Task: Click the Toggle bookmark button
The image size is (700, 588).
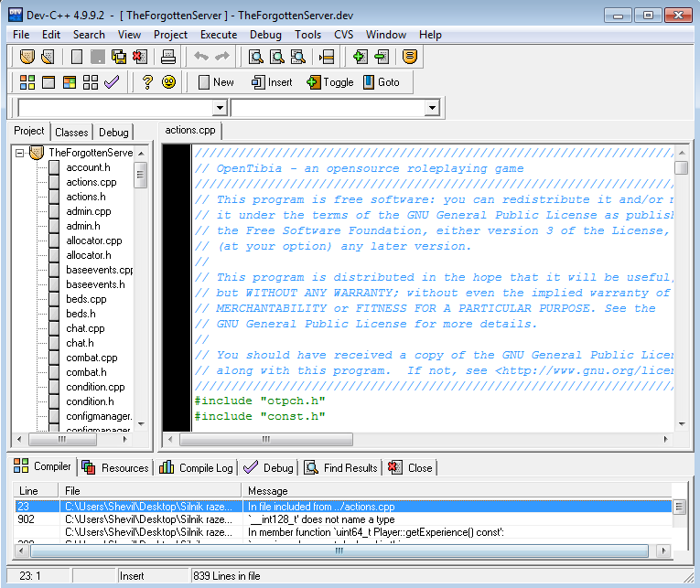Action: (x=330, y=82)
